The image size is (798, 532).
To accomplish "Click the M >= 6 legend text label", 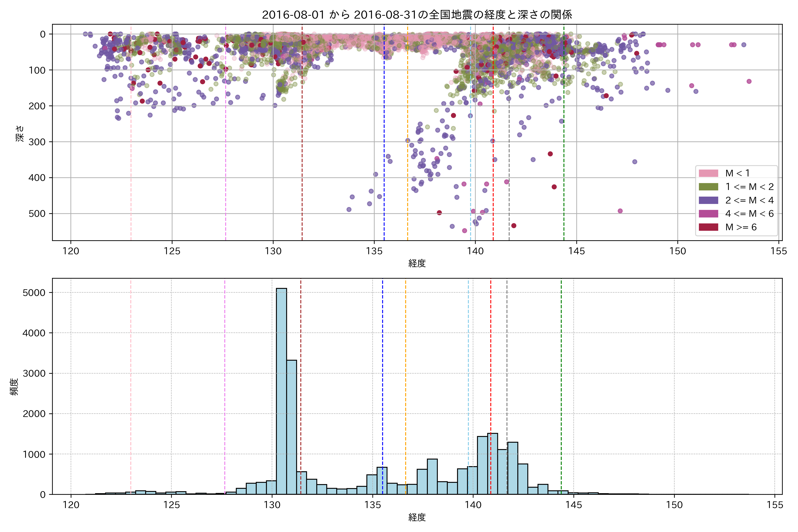I will click(741, 227).
